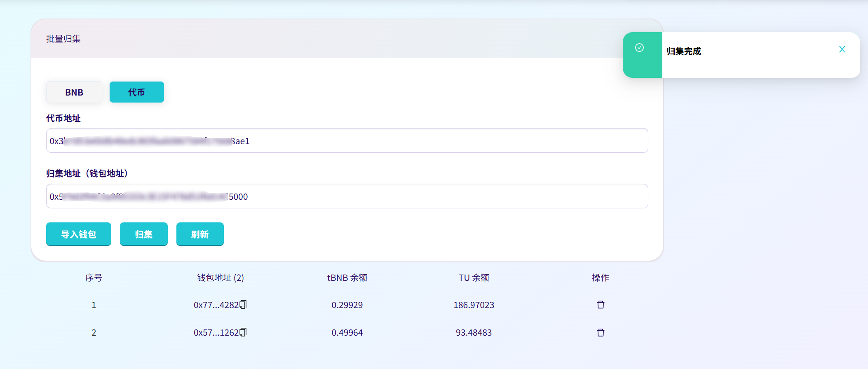The width and height of the screenshot is (868, 369).
Task: Select the TU balance 186.97023 cell
Action: coord(474,305)
